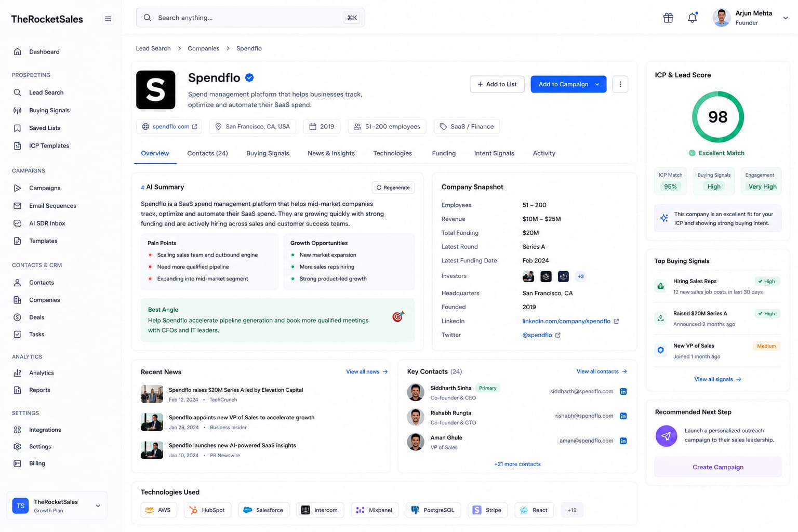This screenshot has width=798, height=532.
Task: Expand TheRocketSales Growth Plan workspace switcher
Action: (57, 506)
